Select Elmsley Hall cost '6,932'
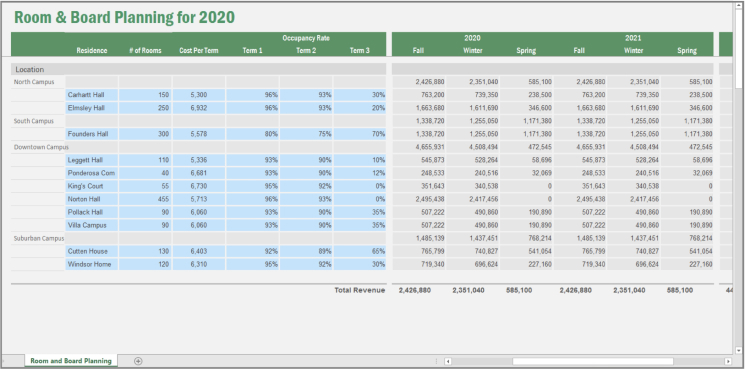Screen dimensions: 745x369 pos(199,108)
